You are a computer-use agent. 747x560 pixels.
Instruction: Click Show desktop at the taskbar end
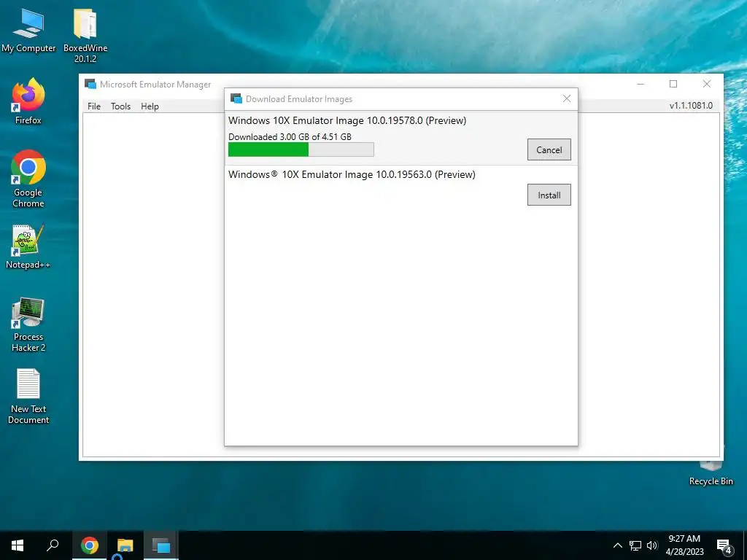[x=745, y=545]
